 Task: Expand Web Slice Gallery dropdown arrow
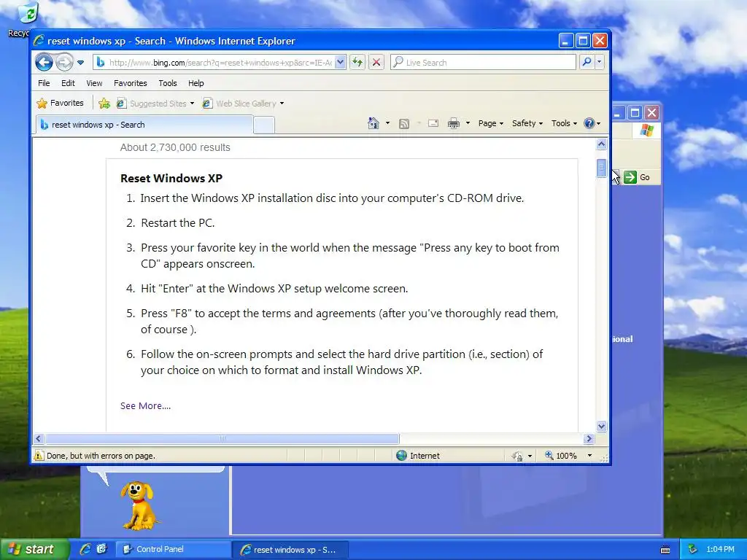coord(282,104)
